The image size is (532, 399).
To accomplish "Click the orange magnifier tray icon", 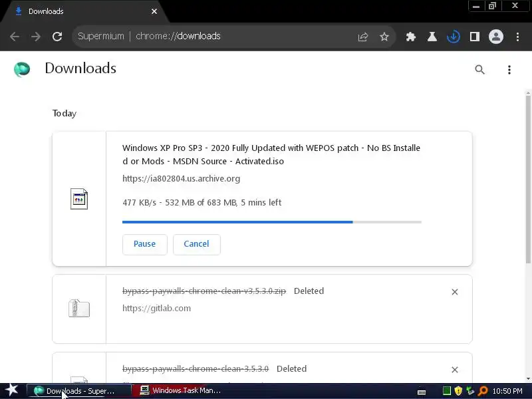I will pyautogui.click(x=482, y=391).
